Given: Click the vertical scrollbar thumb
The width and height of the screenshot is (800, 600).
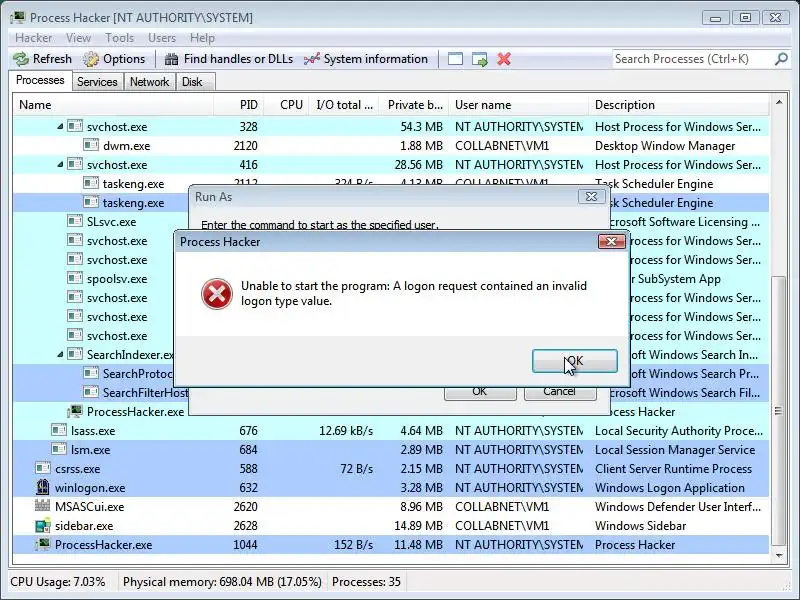Looking at the screenshot, I should tap(779, 411).
